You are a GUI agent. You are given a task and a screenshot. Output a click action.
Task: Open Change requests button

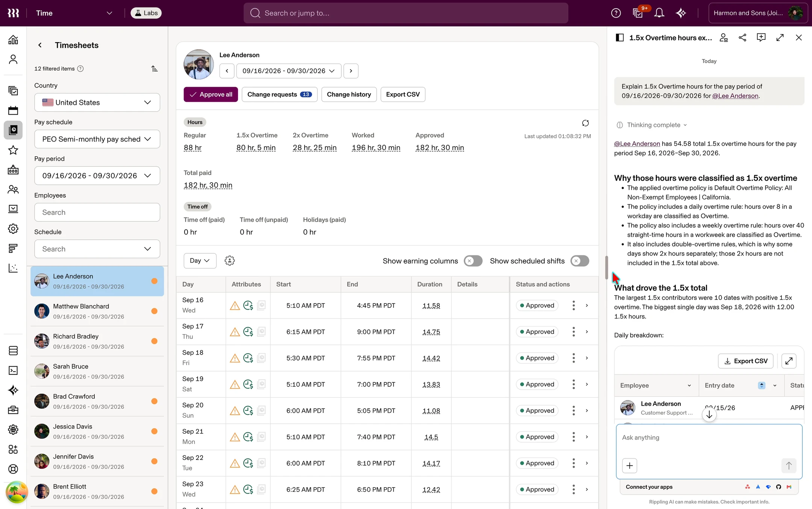coord(279,95)
